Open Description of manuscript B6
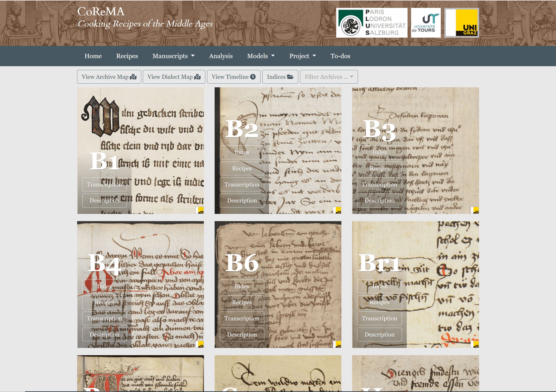 click(242, 334)
